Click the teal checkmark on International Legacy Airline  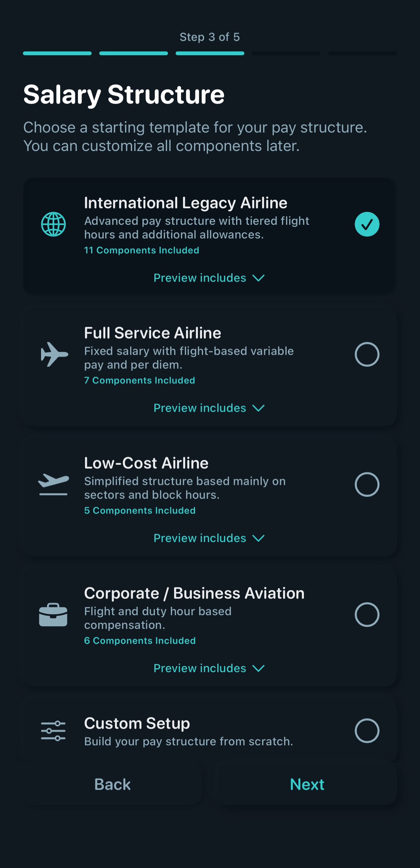pyautogui.click(x=367, y=224)
